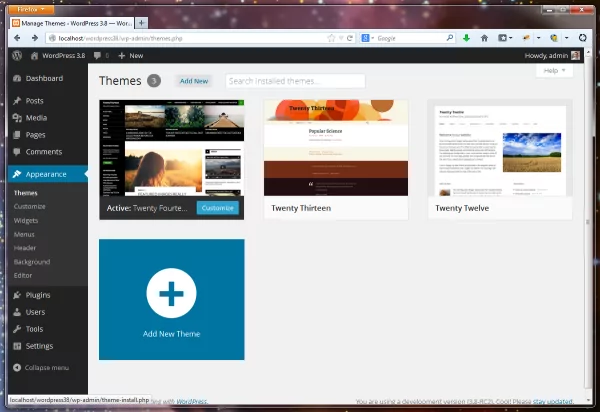Click the Posts pushpin icon
The image size is (600, 412).
pyautogui.click(x=17, y=101)
